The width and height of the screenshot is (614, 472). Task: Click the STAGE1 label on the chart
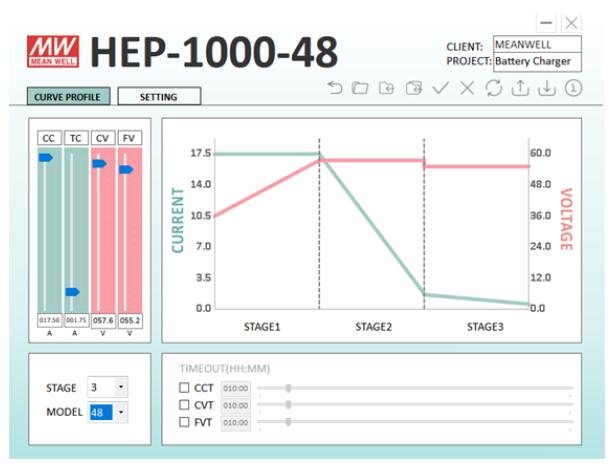tap(262, 327)
